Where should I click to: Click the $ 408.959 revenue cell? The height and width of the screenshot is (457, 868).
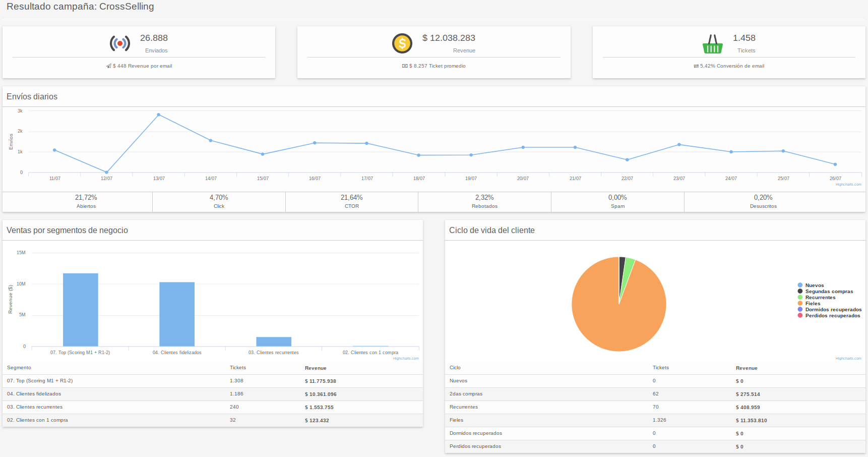coord(748,408)
